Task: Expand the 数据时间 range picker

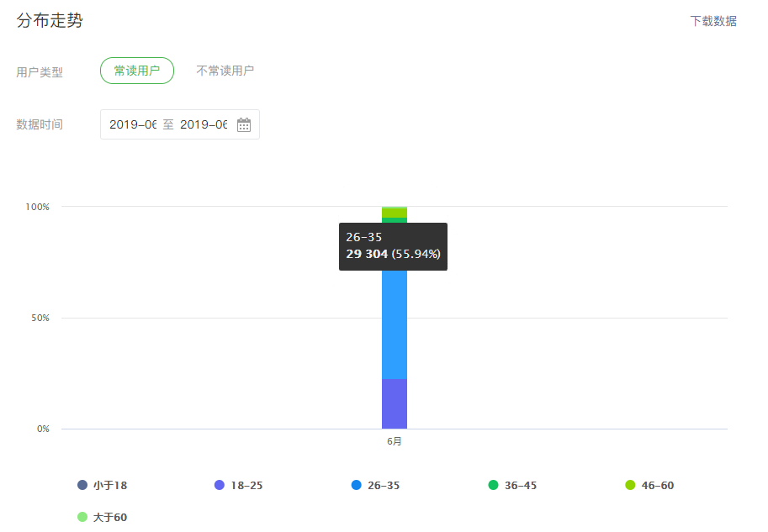Action: click(179, 124)
